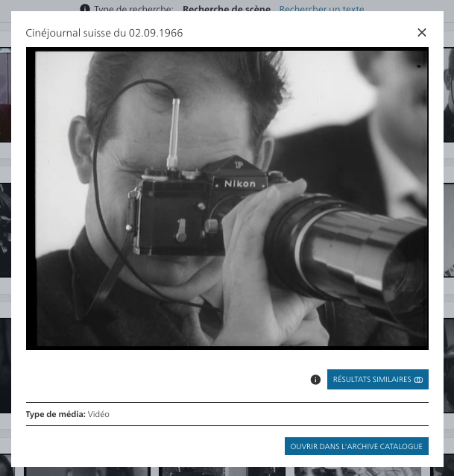454x476 pixels.
Task: Select the Recherche de scène label
Action: coord(227,9)
